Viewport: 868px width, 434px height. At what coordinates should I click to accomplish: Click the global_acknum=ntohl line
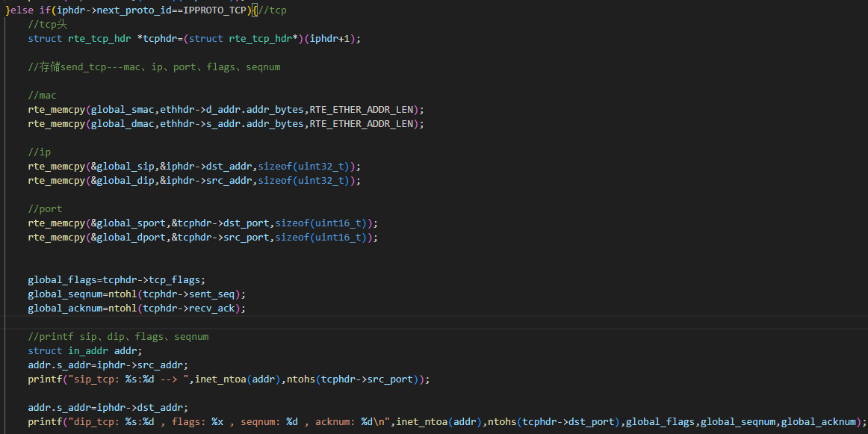(x=137, y=309)
